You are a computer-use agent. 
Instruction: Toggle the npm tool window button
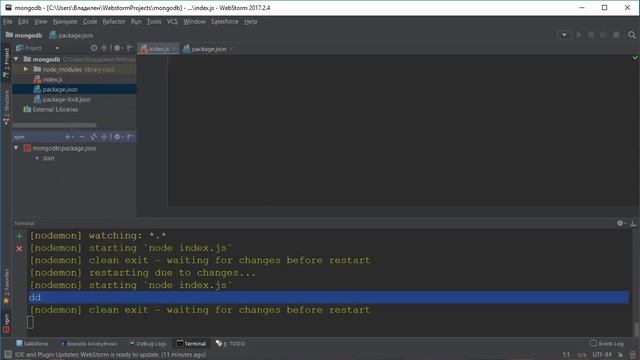6,323
